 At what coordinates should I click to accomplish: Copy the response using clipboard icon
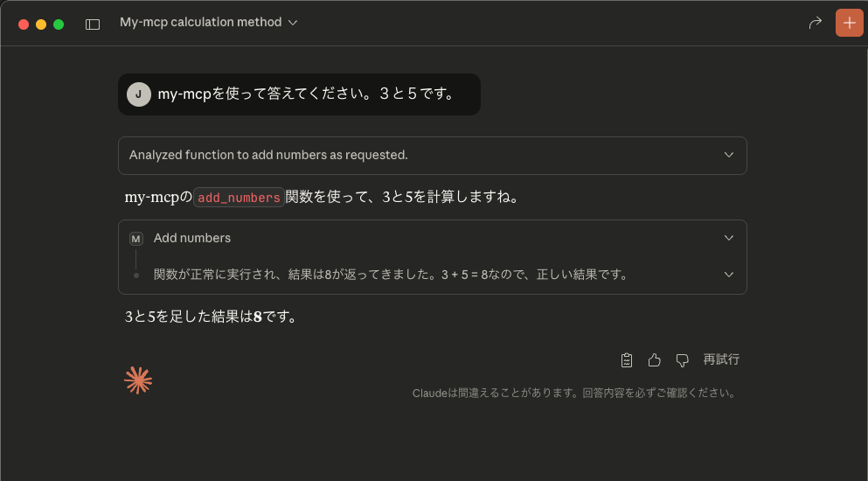click(627, 359)
